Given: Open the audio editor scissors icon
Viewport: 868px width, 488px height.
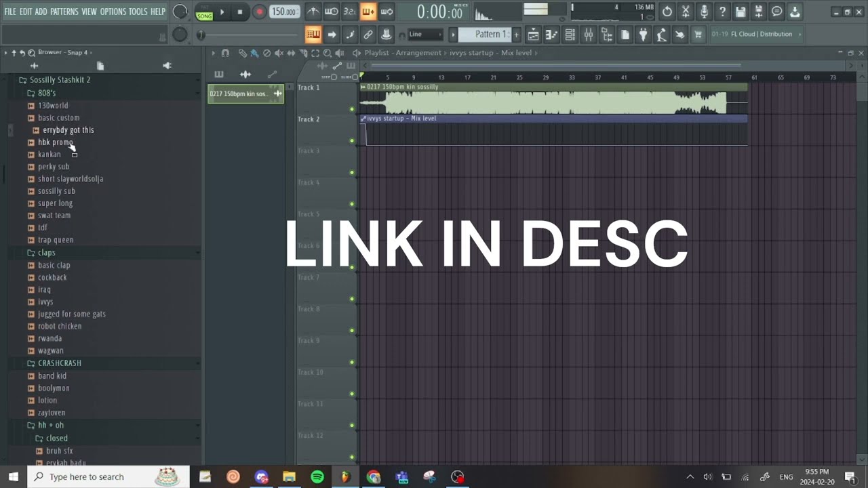Looking at the screenshot, I should pyautogui.click(x=686, y=12).
